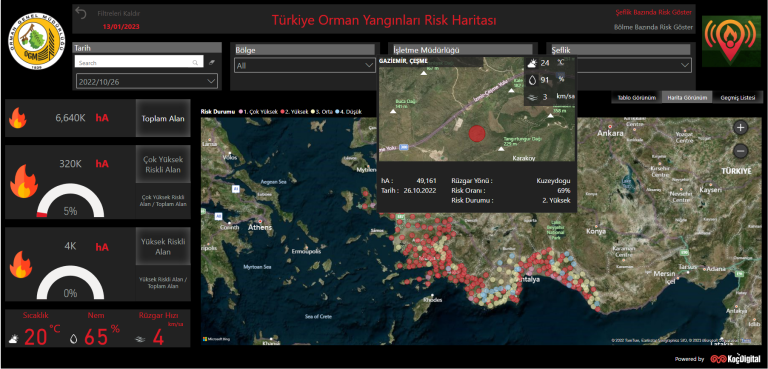Clear the Tarih search with eraser icon

(212, 62)
